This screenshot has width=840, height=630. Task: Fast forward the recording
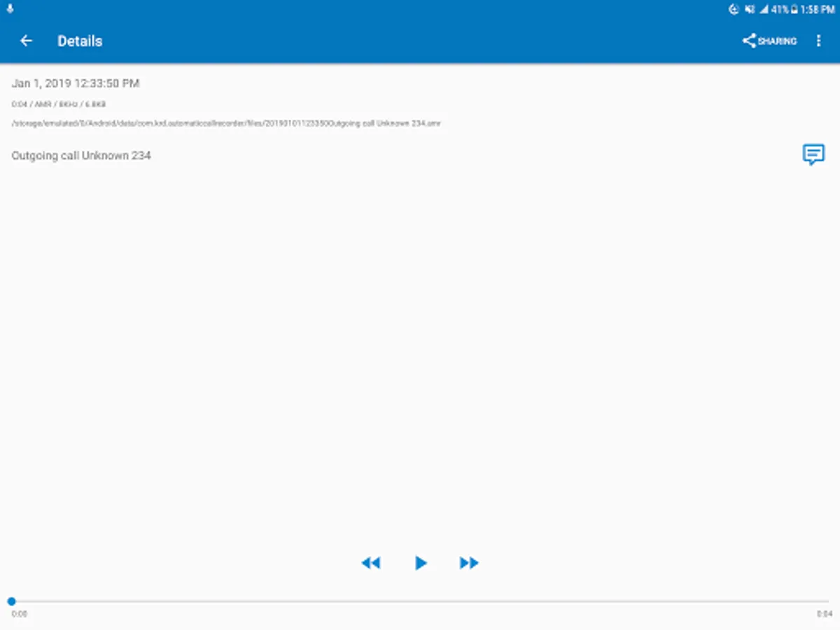point(469,563)
